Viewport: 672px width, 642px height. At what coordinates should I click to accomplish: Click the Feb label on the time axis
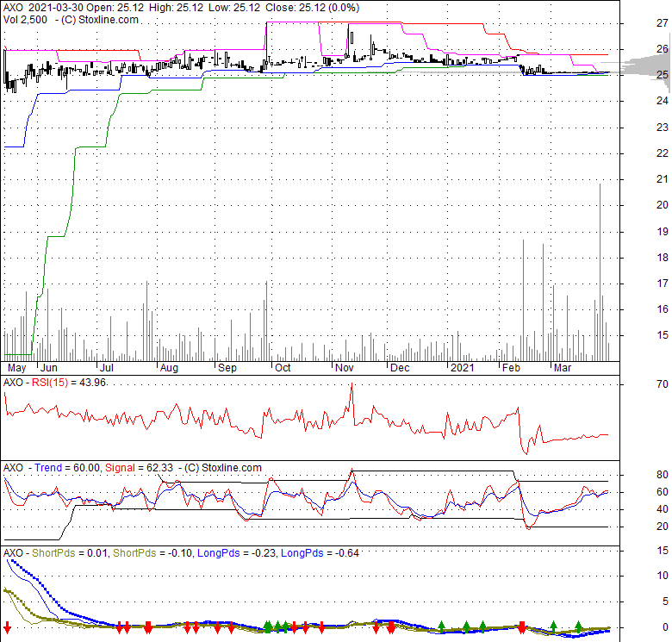(x=511, y=368)
